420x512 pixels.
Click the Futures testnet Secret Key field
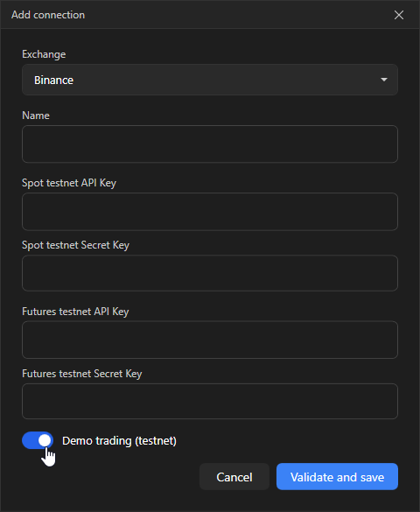(210, 401)
